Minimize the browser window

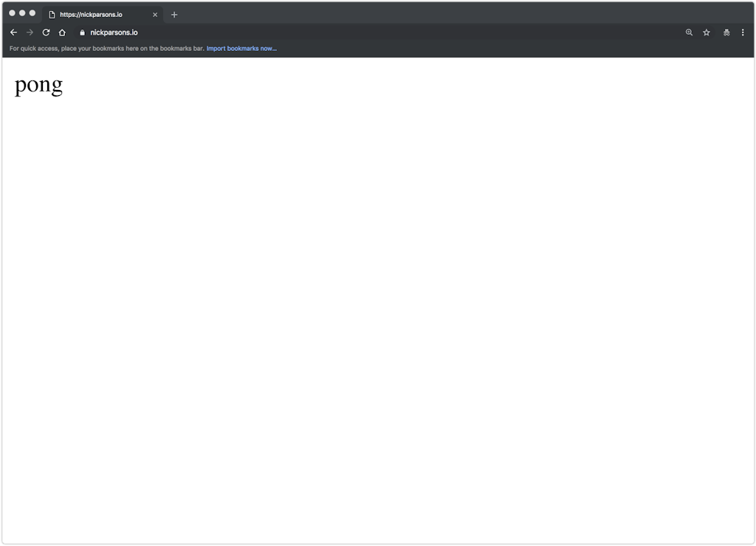pos(22,13)
